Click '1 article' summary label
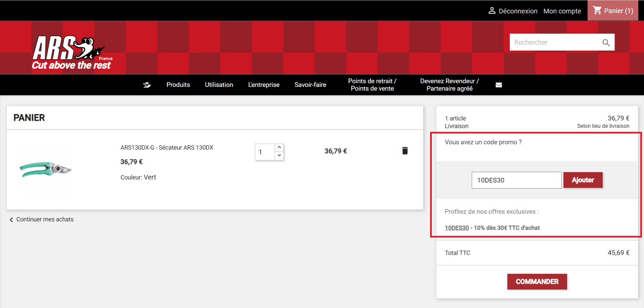 [x=455, y=118]
